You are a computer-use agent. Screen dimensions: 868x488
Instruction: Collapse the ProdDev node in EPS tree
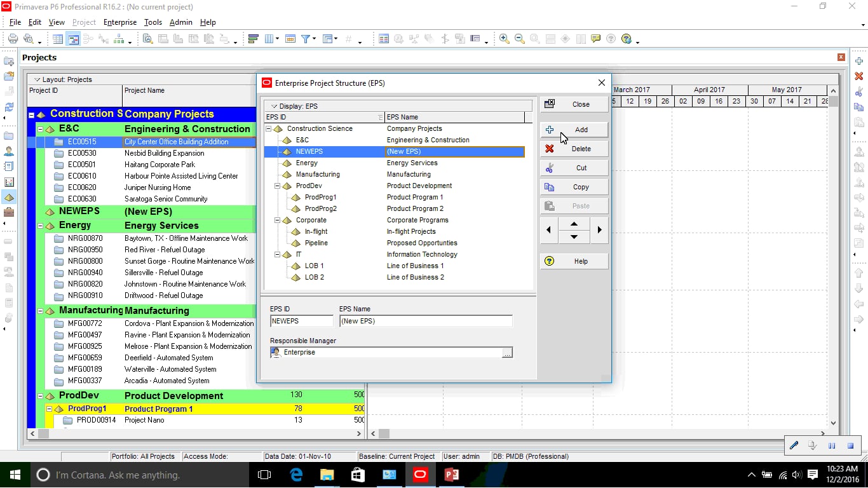pos(278,186)
